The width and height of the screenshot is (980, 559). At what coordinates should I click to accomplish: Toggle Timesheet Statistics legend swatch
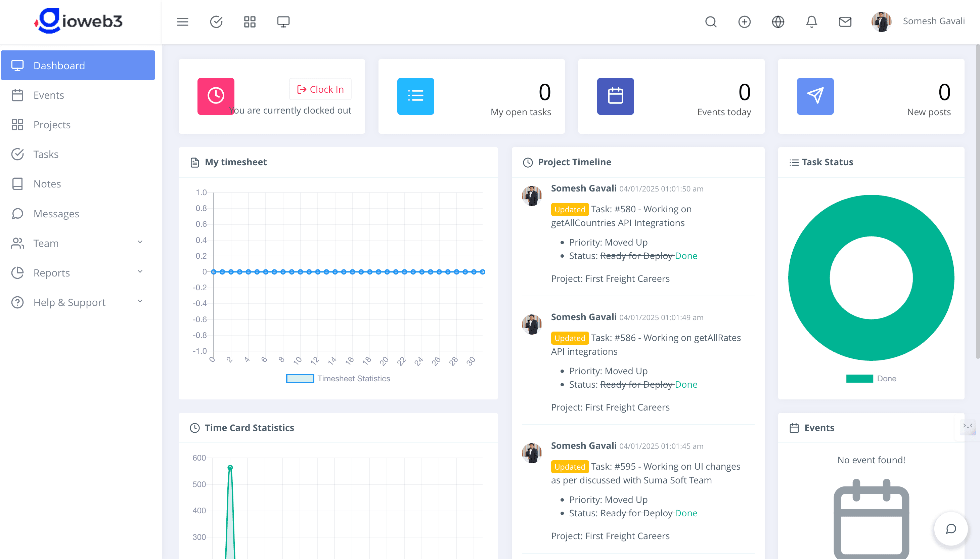(x=300, y=379)
